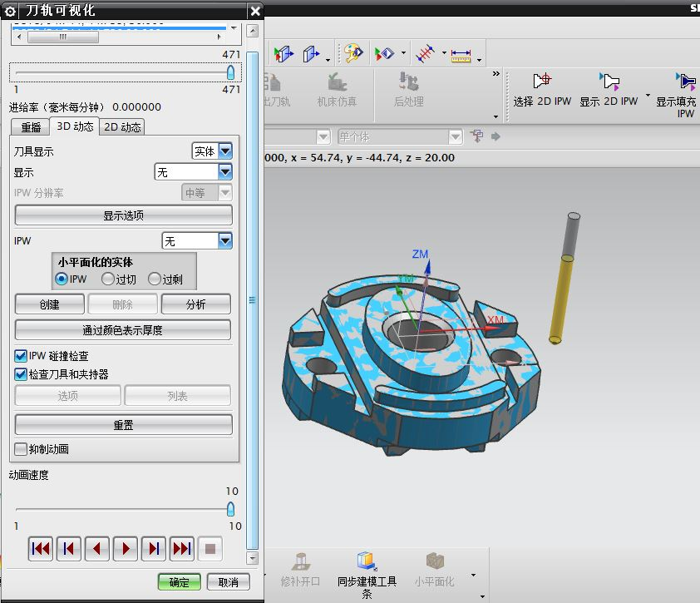Click the paint palette edit display icon

[354, 54]
